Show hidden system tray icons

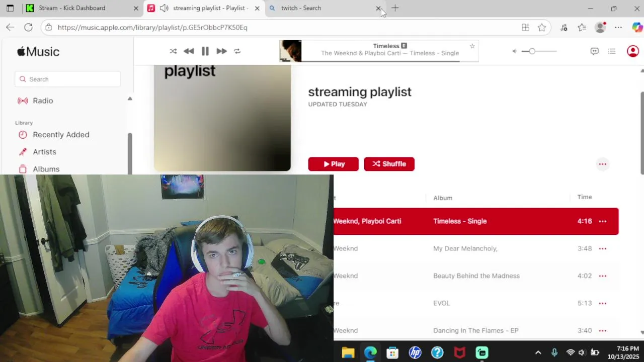[x=538, y=352]
